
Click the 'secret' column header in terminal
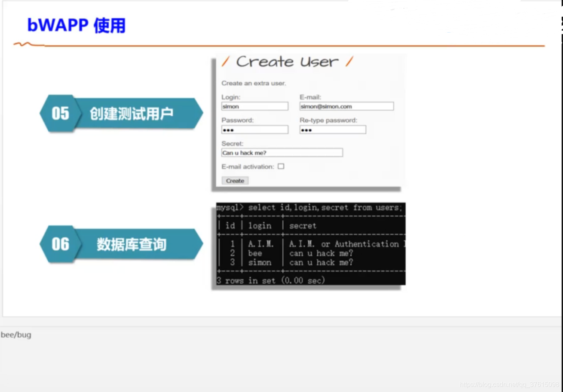coord(303,226)
